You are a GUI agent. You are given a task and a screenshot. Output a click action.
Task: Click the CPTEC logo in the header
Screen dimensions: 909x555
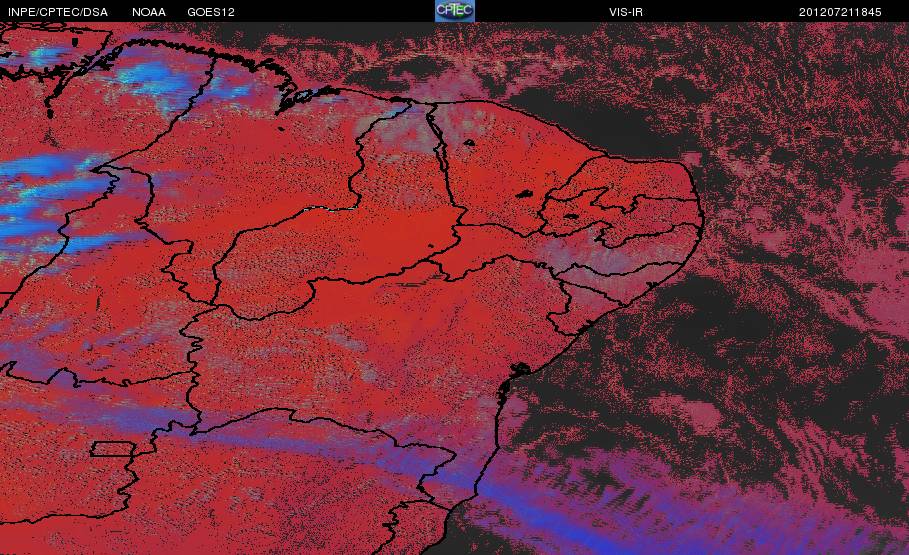pos(455,11)
